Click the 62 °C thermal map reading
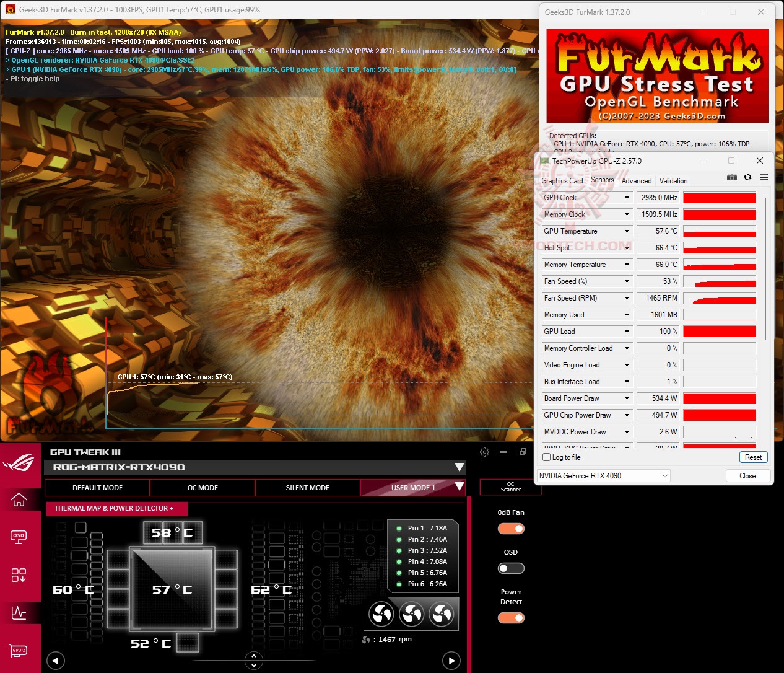The width and height of the screenshot is (784, 673). tap(271, 590)
